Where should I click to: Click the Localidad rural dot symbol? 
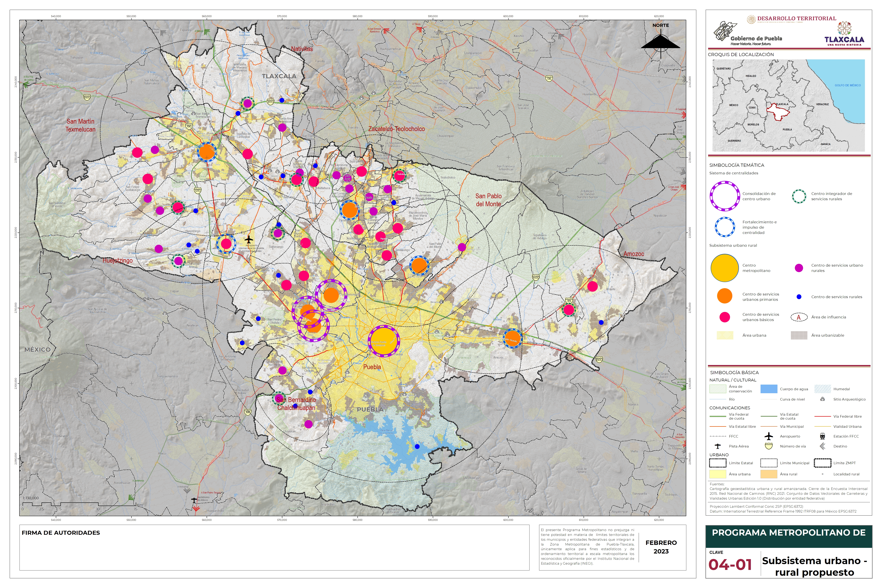tap(822, 474)
